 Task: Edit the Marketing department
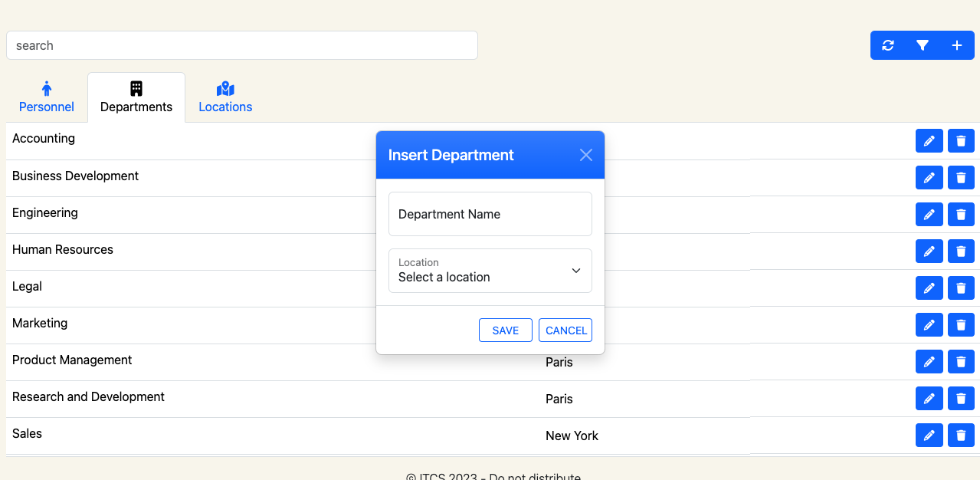929,324
